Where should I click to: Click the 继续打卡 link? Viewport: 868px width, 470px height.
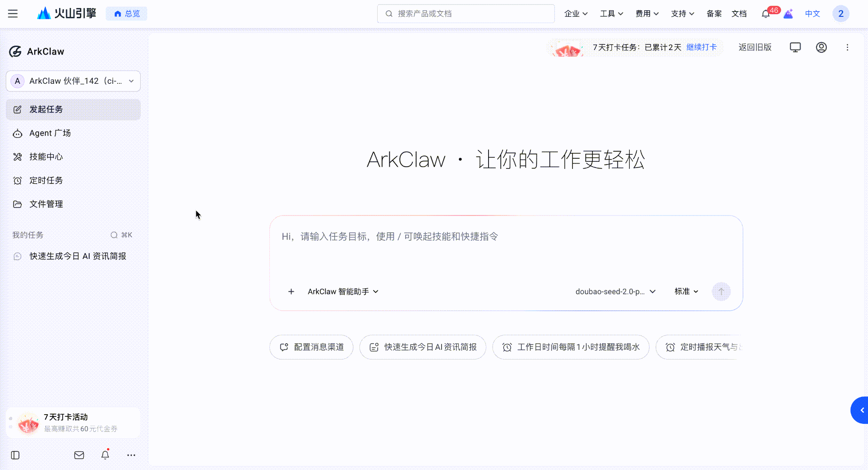702,47
